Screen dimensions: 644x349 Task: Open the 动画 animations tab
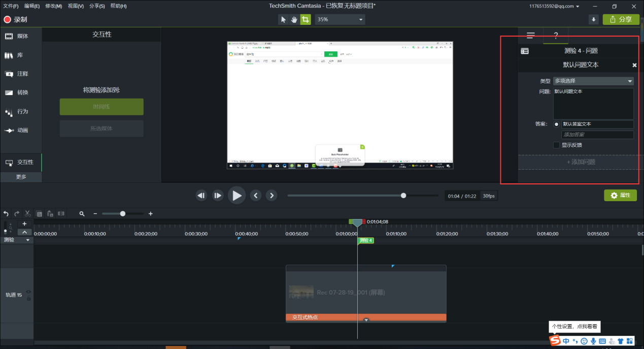(21, 130)
